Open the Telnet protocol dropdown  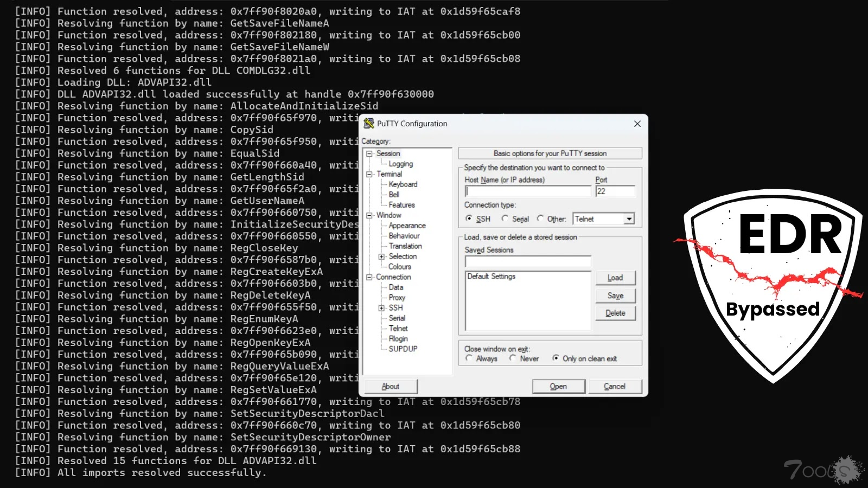[x=629, y=219]
